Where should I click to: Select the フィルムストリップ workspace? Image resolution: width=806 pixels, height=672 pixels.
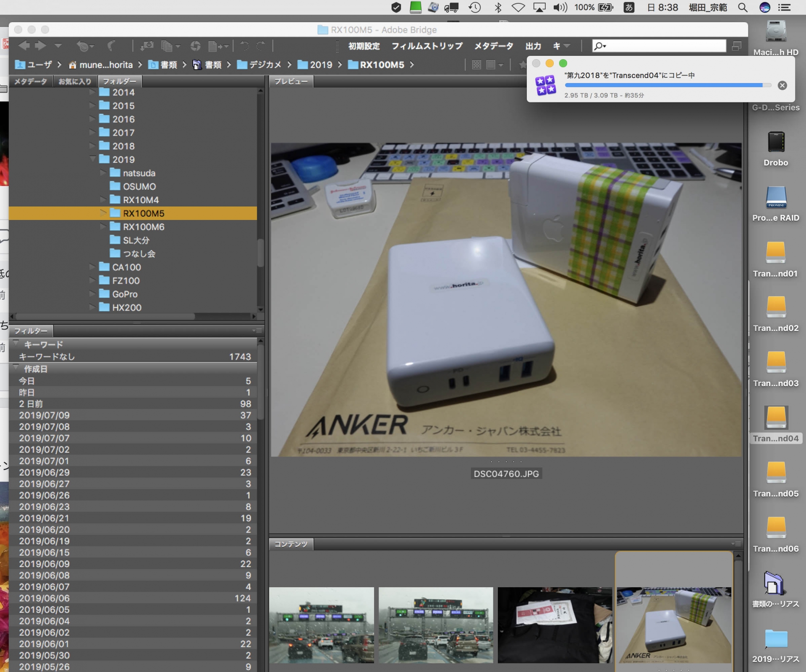(x=427, y=46)
